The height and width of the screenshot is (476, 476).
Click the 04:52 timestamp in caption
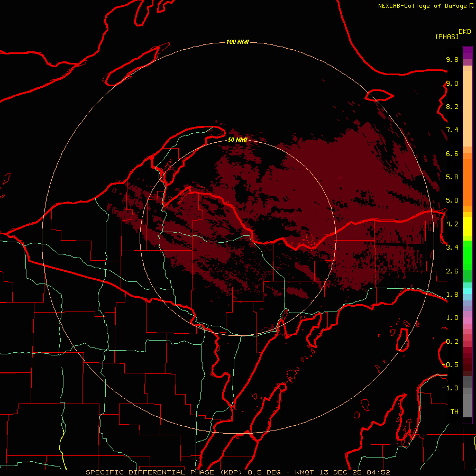[x=378, y=472]
